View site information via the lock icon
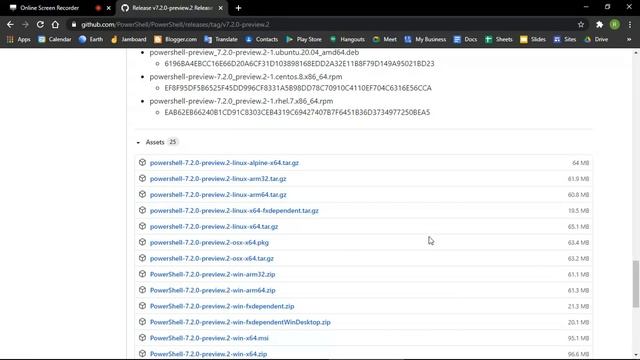Viewport: 640px width, 360px height. pos(73,24)
